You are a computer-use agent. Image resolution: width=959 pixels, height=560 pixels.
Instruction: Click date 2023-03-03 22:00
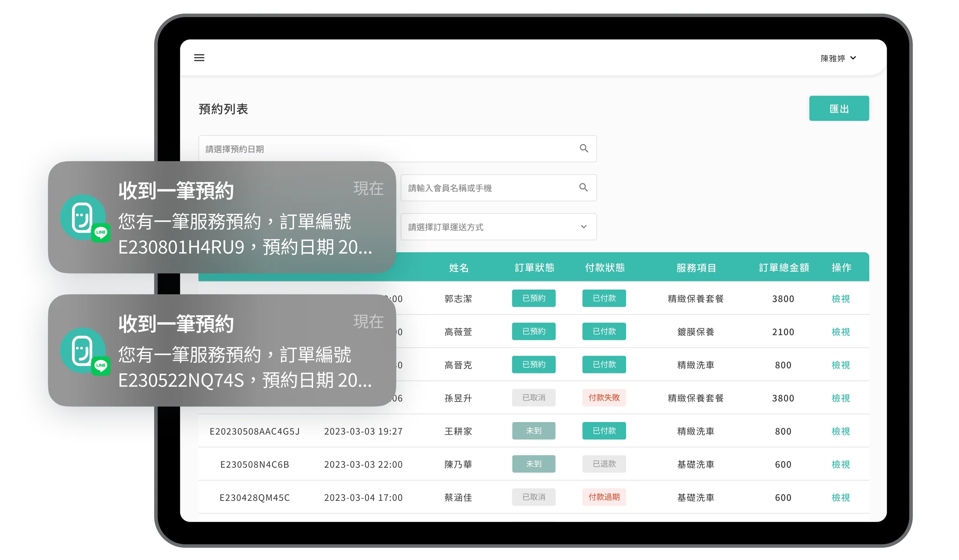point(363,464)
